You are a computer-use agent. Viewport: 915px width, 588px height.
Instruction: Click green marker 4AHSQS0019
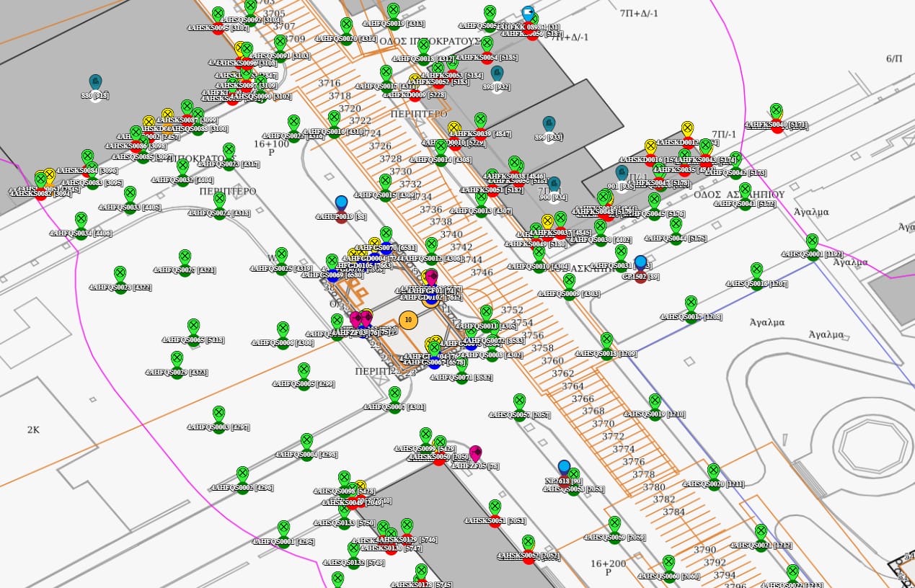[655, 401]
